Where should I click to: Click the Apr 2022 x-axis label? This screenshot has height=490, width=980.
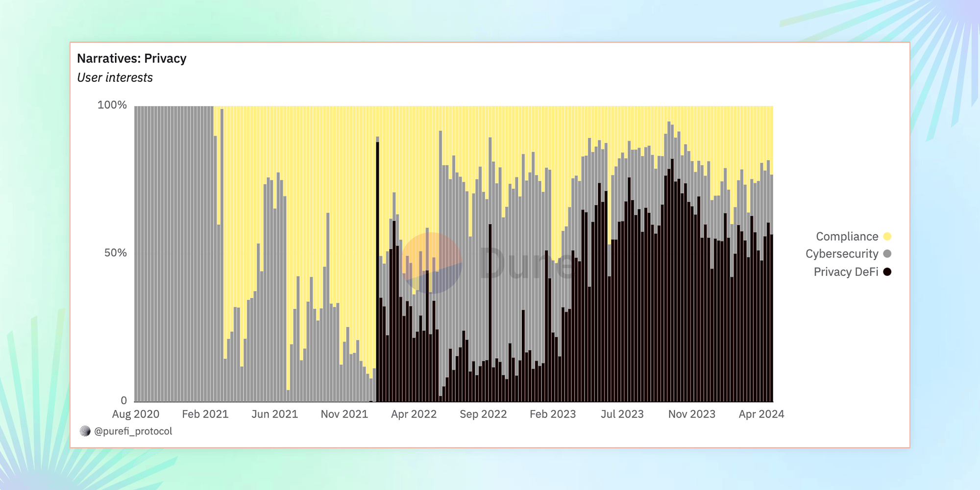[414, 415]
